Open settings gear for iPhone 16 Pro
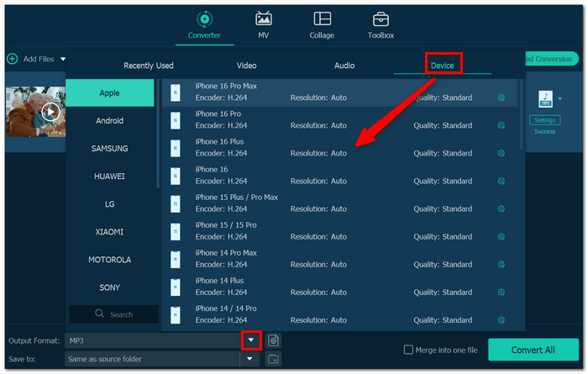 click(501, 125)
